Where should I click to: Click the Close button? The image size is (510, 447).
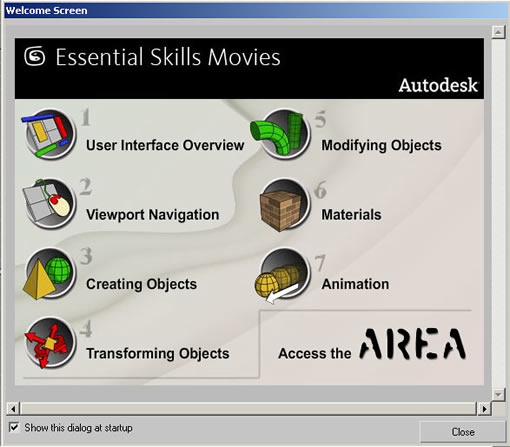tap(463, 432)
